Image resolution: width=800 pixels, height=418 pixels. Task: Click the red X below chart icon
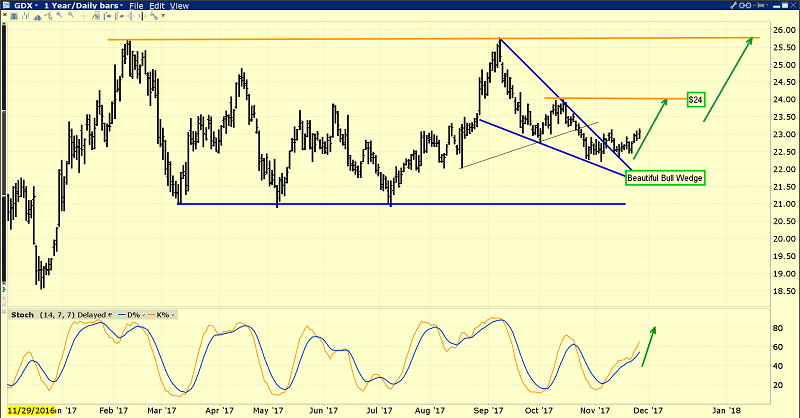(5, 15)
